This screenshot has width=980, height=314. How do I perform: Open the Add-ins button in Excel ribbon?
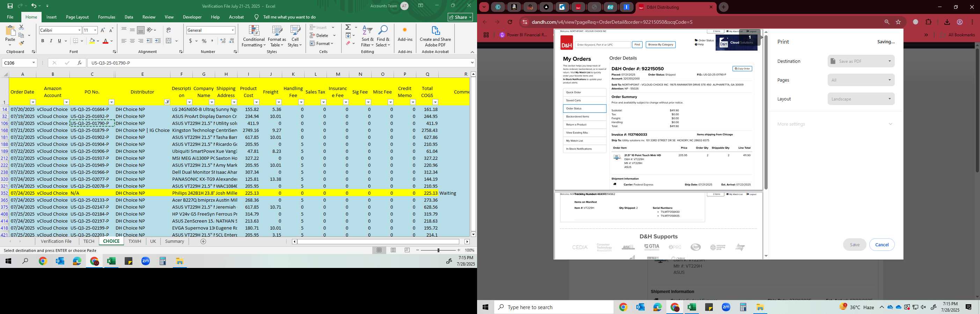click(x=405, y=34)
